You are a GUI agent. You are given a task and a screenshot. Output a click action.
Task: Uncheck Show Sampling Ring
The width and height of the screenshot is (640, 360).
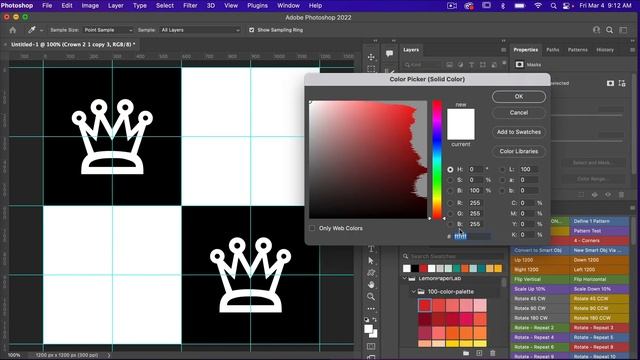pyautogui.click(x=251, y=30)
